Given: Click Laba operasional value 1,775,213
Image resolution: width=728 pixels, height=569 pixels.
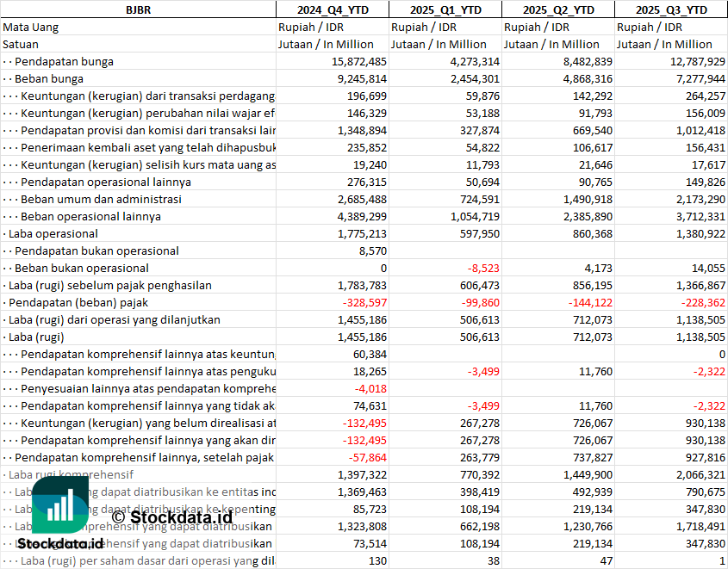Looking at the screenshot, I should tap(362, 233).
